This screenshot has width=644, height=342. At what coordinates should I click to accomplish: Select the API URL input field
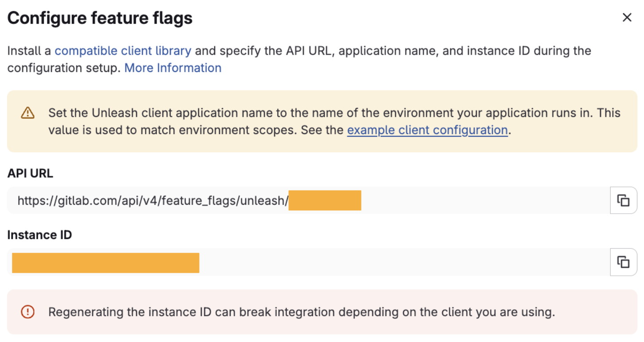(x=266, y=200)
